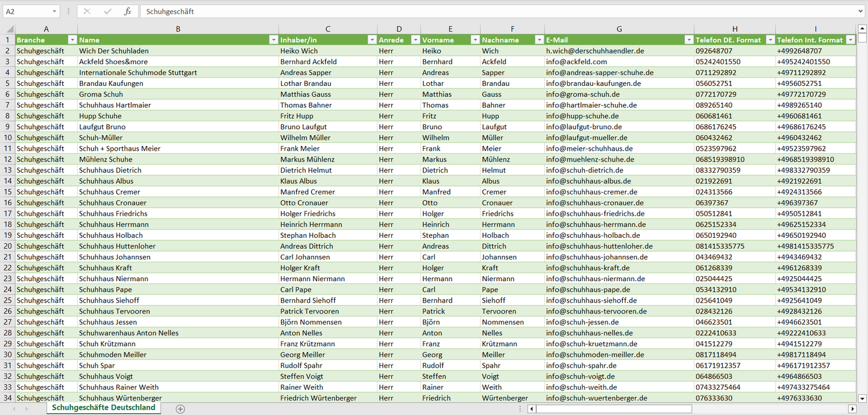This screenshot has height=415, width=868.
Task: Click the Enter checkmark in formula bar
Action: point(108,11)
